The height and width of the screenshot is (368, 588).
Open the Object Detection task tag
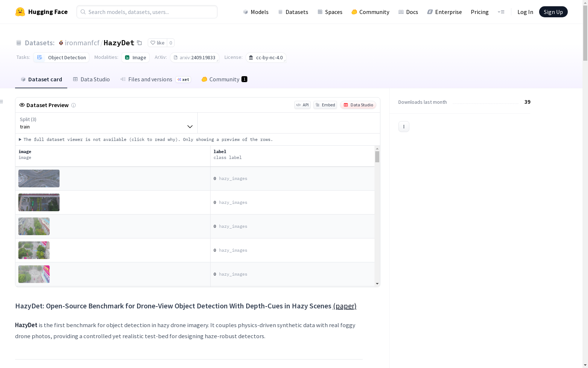pos(61,57)
